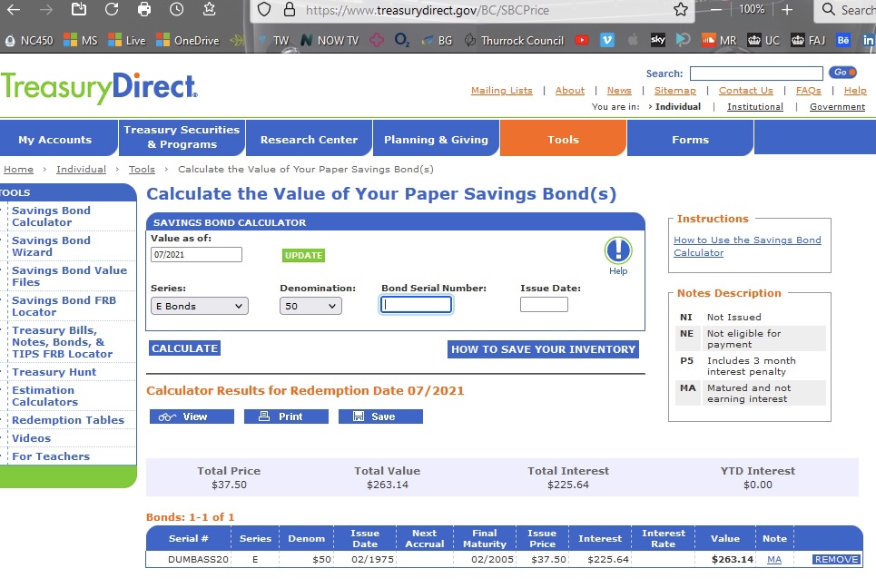The width and height of the screenshot is (876, 588).
Task: Click the shield tracking protection icon
Action: (x=264, y=9)
